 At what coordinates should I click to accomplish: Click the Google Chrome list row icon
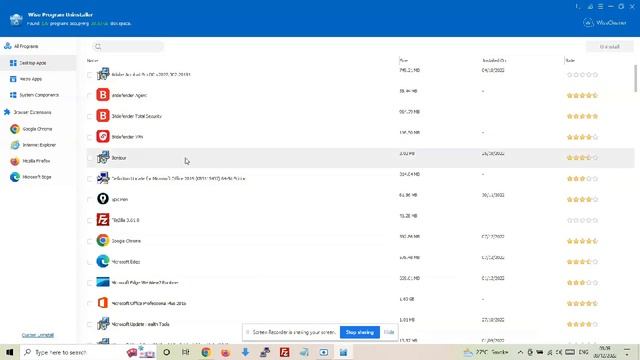pos(103,240)
